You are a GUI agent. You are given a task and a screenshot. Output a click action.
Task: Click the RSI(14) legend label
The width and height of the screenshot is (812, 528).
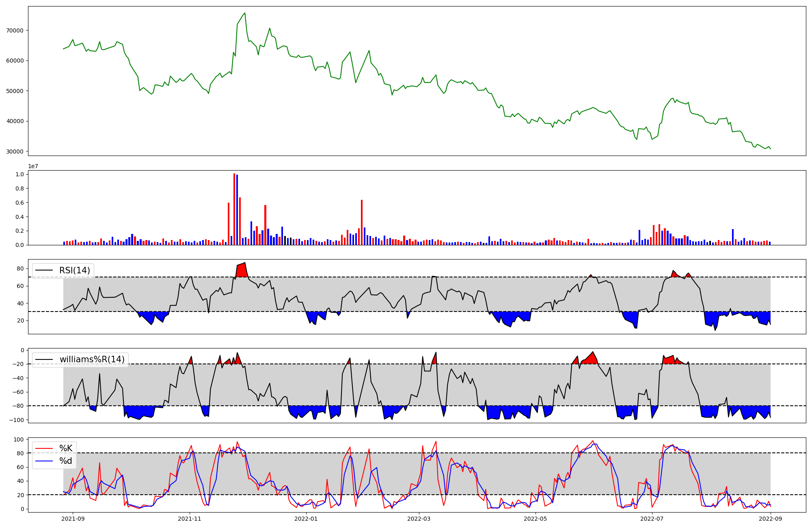pyautogui.click(x=75, y=270)
